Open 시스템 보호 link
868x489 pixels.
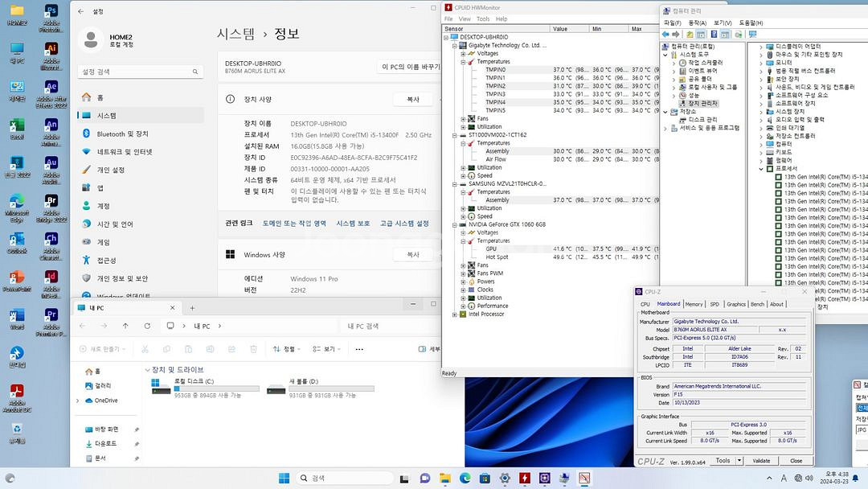pos(353,223)
